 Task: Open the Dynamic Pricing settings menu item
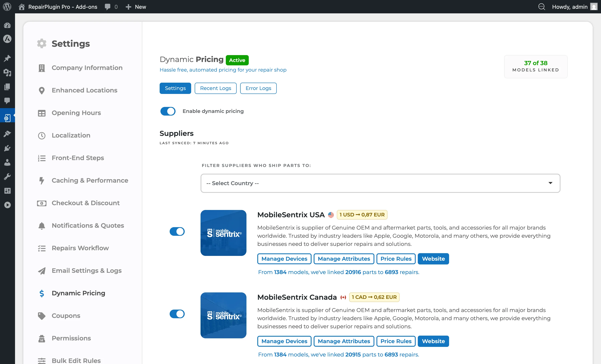coord(78,293)
